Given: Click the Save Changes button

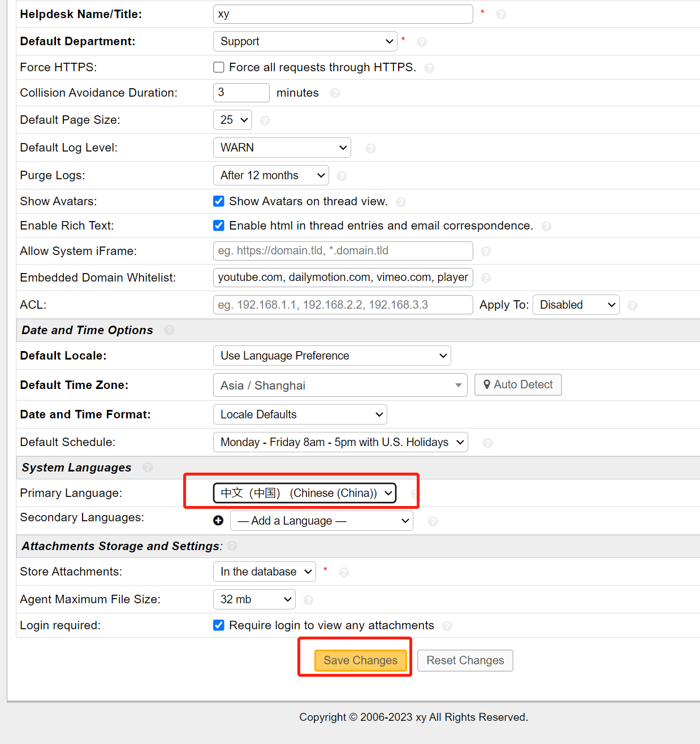Looking at the screenshot, I should click(x=360, y=660).
